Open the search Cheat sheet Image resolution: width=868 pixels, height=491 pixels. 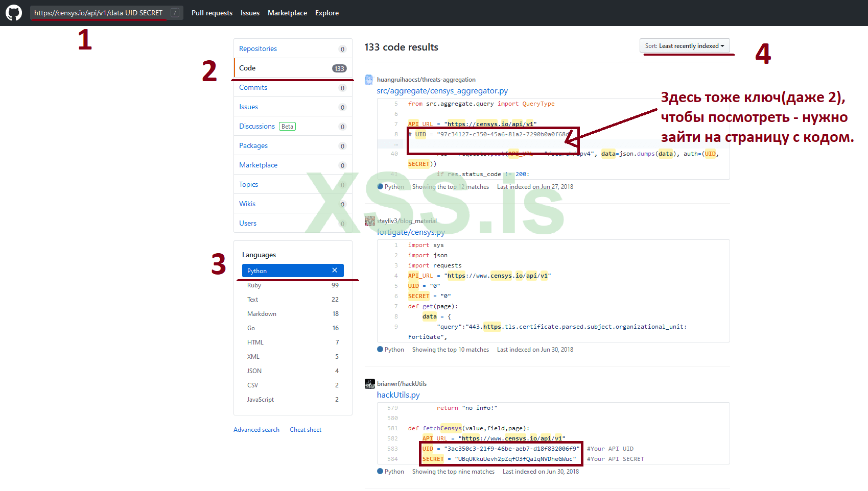tap(305, 429)
